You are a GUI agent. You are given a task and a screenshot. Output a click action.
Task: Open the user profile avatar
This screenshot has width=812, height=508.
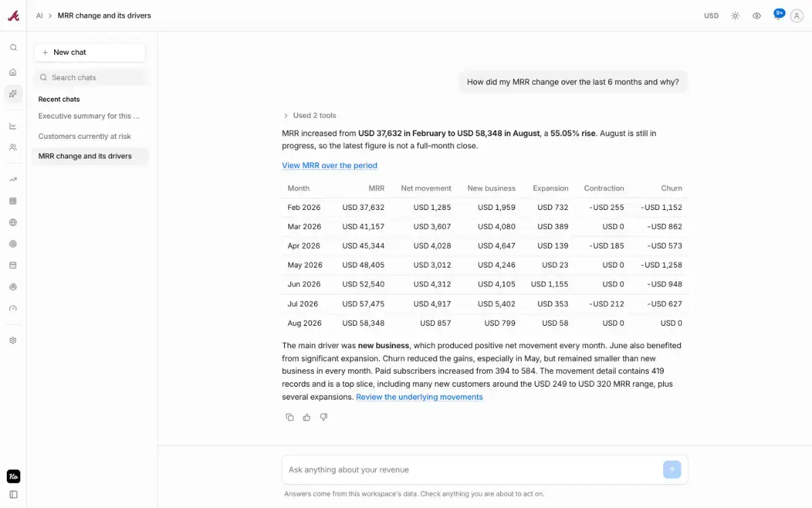coord(797,16)
